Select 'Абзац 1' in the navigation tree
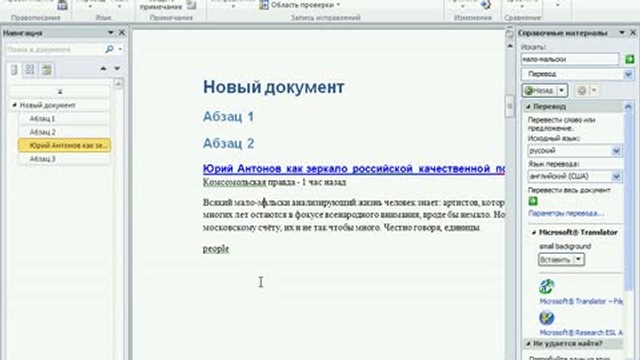 [x=64, y=119]
